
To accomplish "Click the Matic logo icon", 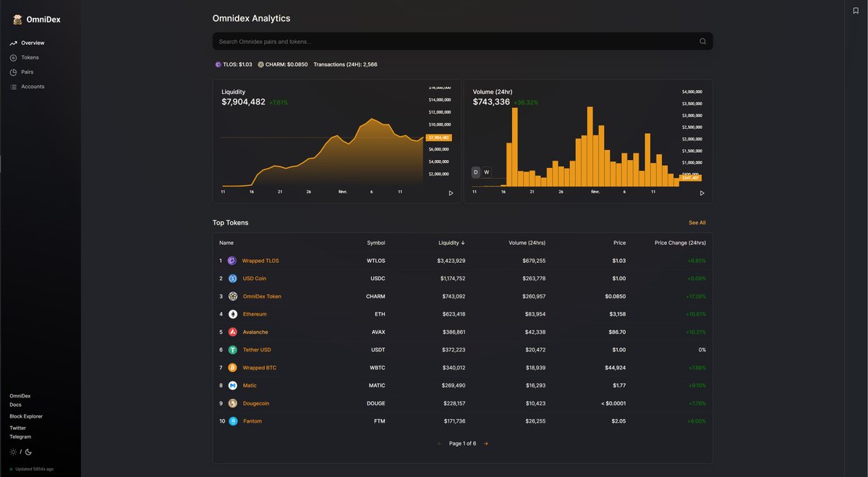I will [x=233, y=386].
